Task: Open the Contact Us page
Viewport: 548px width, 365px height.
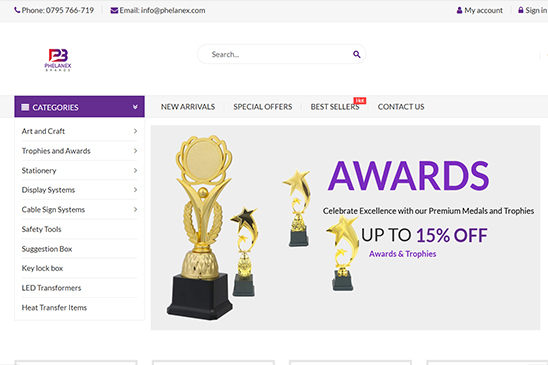Action: click(x=401, y=107)
